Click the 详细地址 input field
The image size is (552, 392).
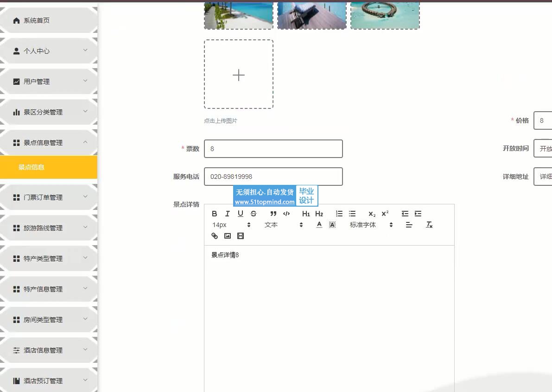pyautogui.click(x=543, y=176)
